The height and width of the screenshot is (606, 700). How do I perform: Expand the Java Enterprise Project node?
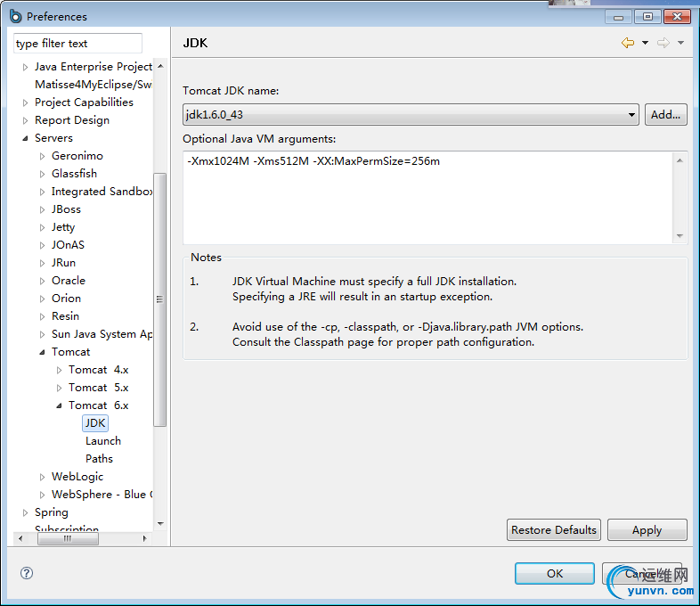point(26,67)
